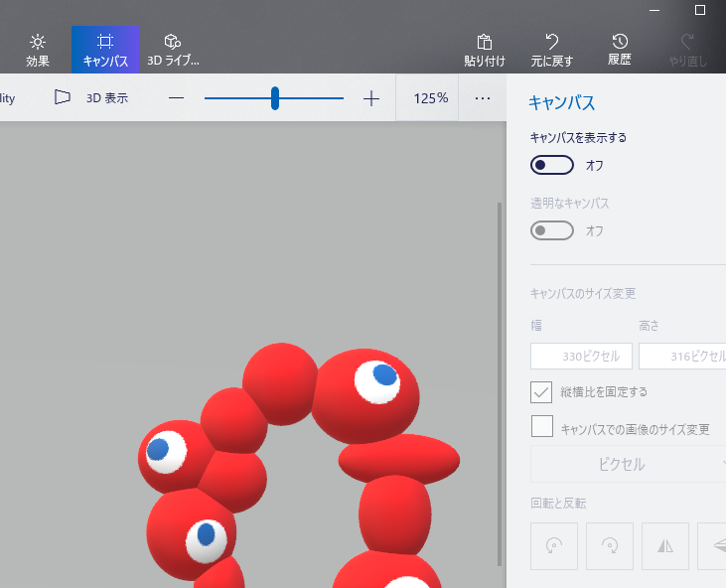Click the 高さ height input field
726x588 pixels.
click(x=682, y=356)
